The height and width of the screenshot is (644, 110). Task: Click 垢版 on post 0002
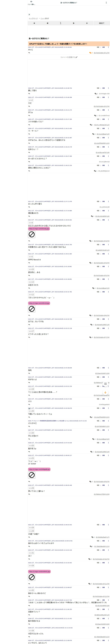tap(98, 88)
